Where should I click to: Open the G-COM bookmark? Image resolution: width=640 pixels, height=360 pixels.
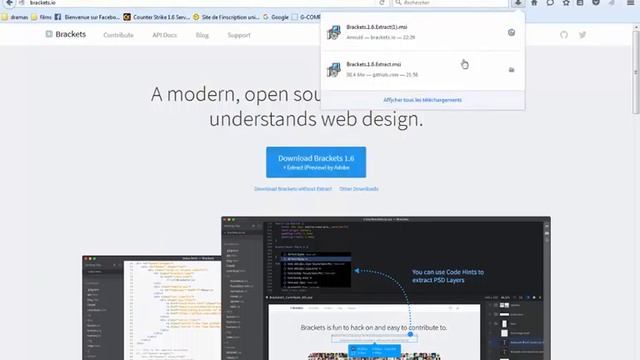click(306, 17)
